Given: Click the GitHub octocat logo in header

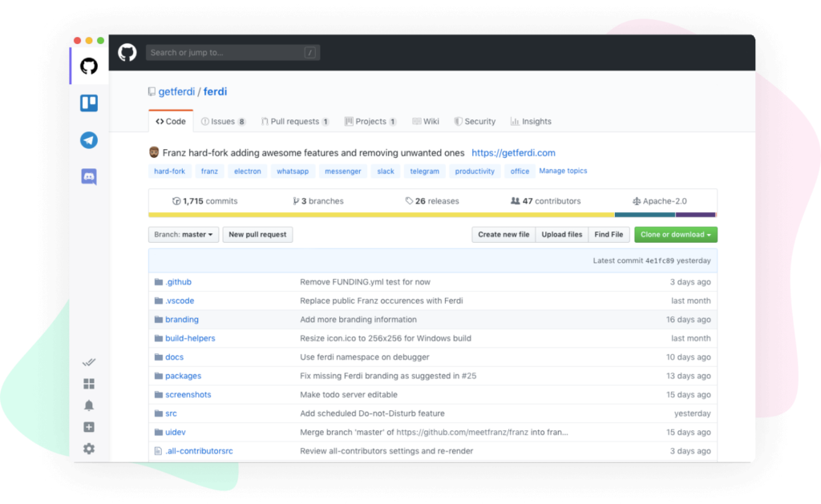Looking at the screenshot, I should point(127,52).
